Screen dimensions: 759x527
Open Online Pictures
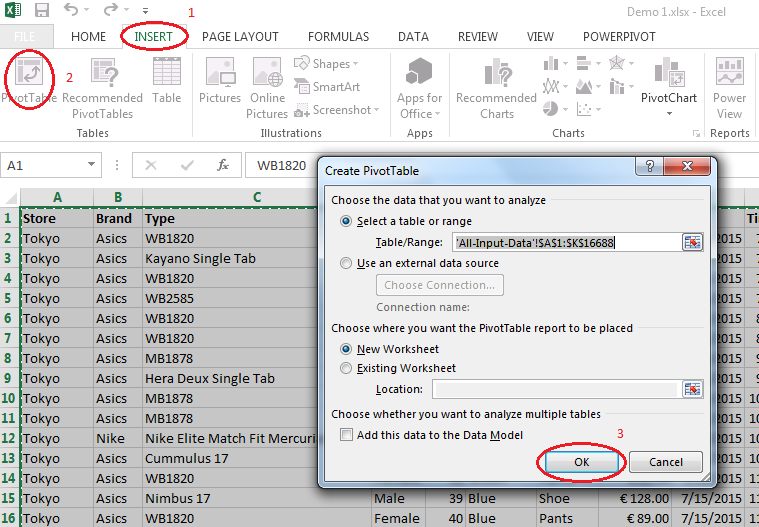(x=267, y=88)
